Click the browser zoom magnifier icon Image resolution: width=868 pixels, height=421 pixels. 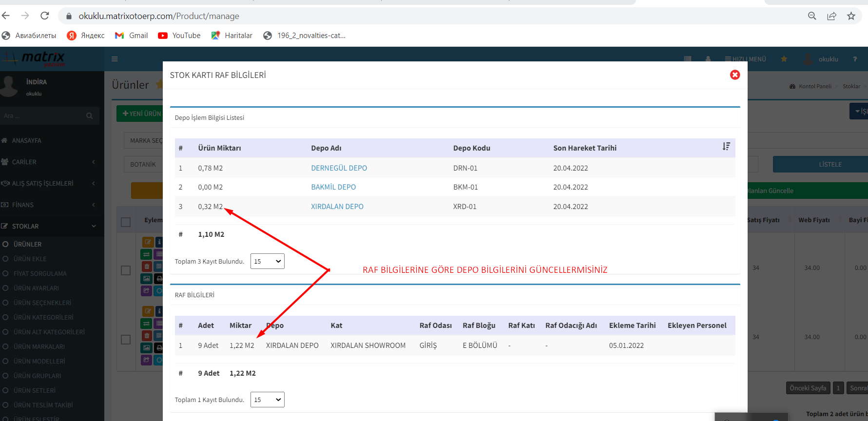point(812,16)
